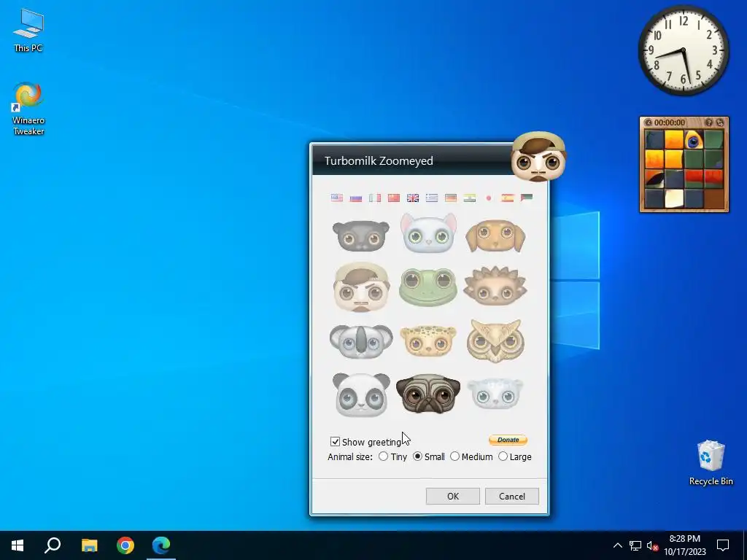Dismiss the dialog with Cancel
This screenshot has width=747, height=560.
(x=511, y=496)
